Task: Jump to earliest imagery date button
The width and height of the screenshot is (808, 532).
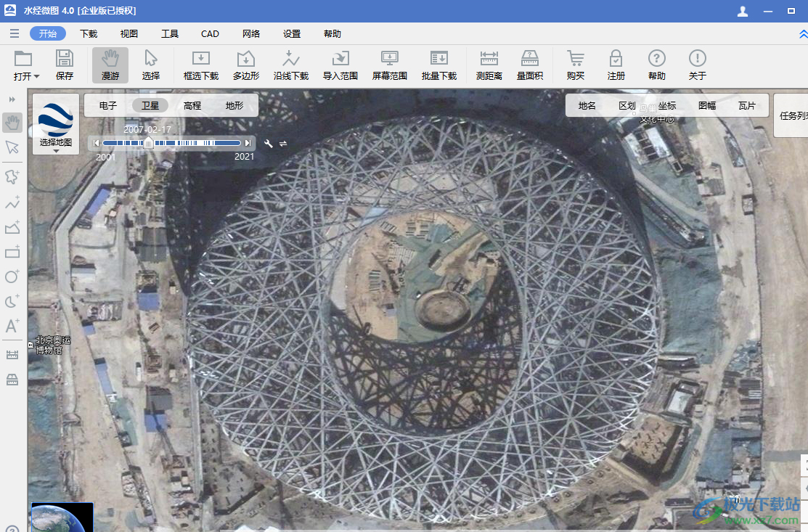Action: point(97,143)
